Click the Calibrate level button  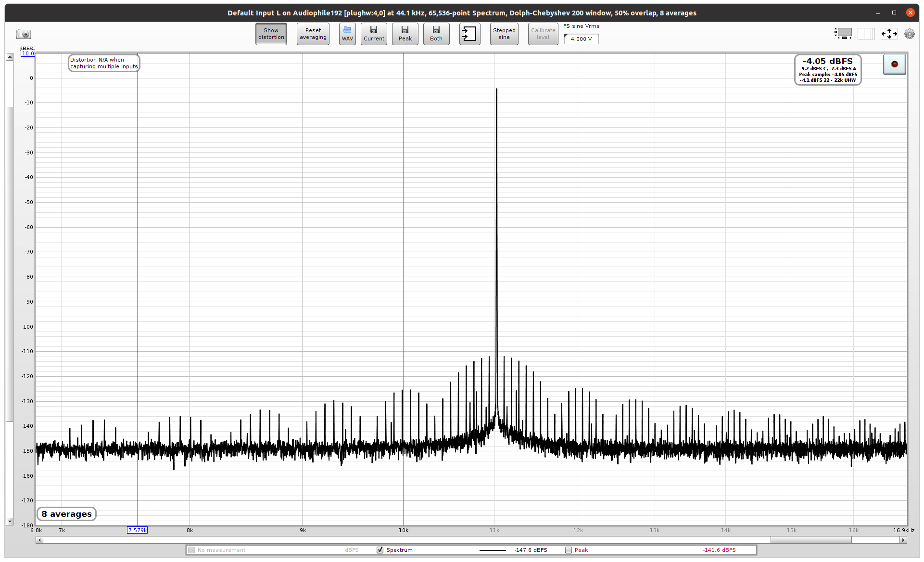coord(543,34)
